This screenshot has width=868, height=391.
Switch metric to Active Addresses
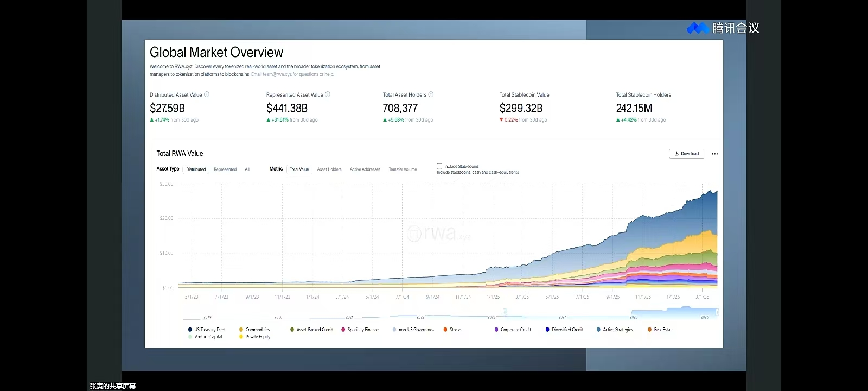[365, 169]
